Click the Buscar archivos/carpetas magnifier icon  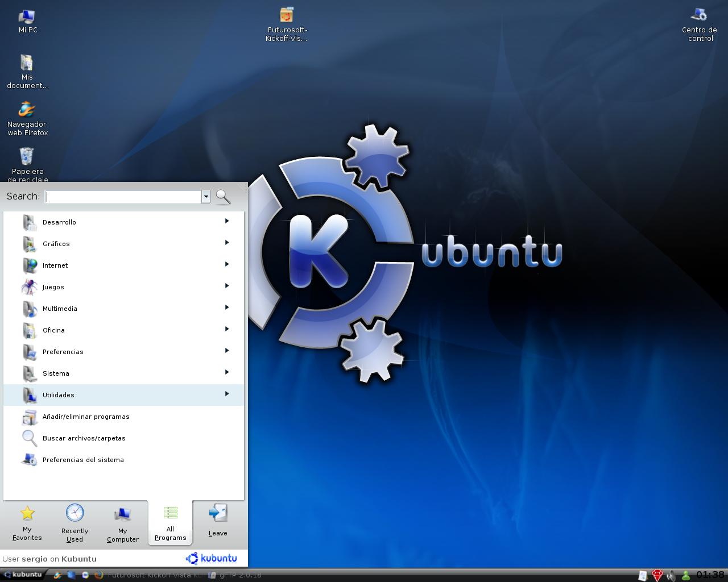click(30, 438)
